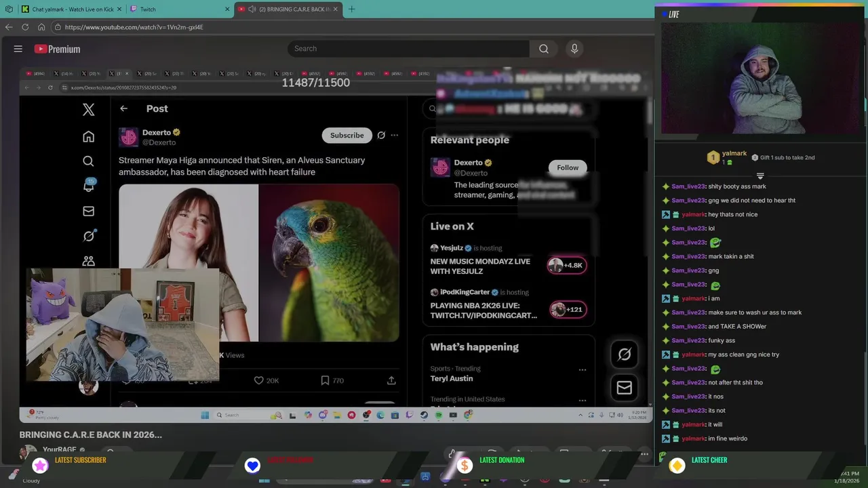Open PLAYING NBA 2K26 LIVE listing
868x488 pixels.
484,310
